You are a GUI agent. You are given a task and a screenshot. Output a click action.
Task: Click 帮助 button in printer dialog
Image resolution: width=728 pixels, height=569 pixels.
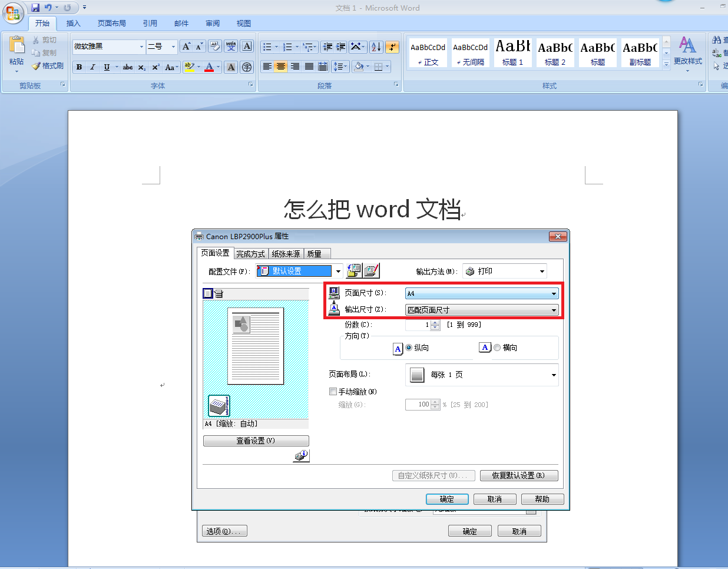[542, 499]
